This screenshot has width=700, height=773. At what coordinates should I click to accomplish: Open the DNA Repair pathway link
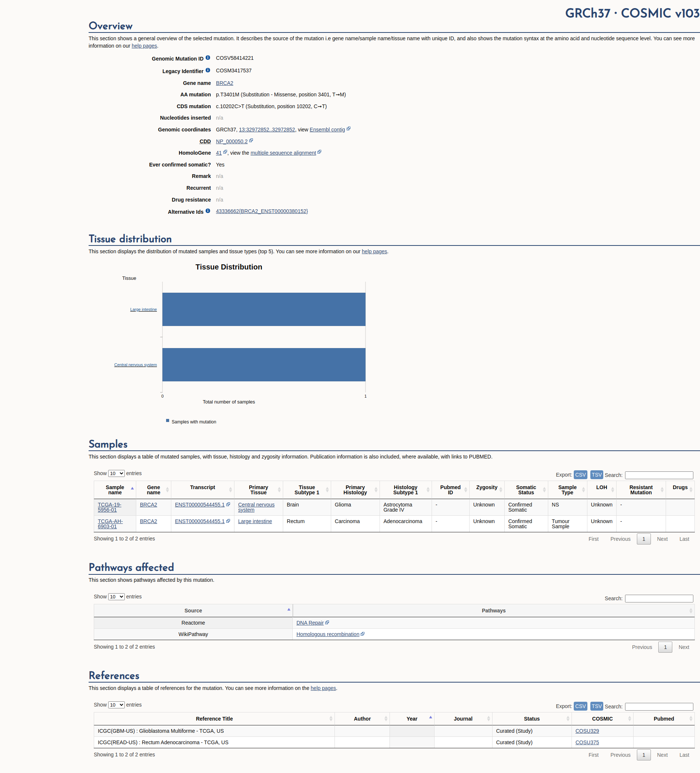point(310,623)
